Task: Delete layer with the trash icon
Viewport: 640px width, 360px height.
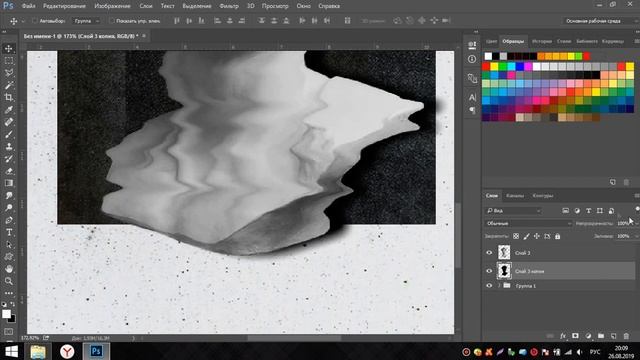Action: point(627,336)
